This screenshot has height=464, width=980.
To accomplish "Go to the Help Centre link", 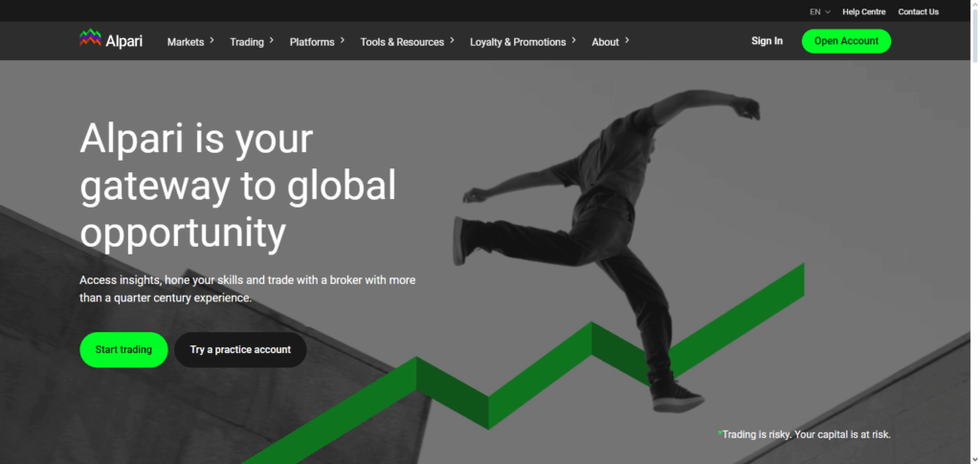I will 863,11.
